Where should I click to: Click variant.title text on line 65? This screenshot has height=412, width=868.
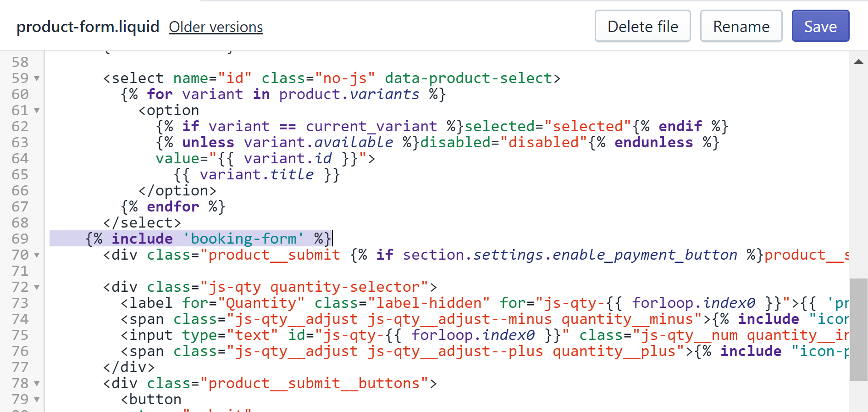pyautogui.click(x=257, y=174)
